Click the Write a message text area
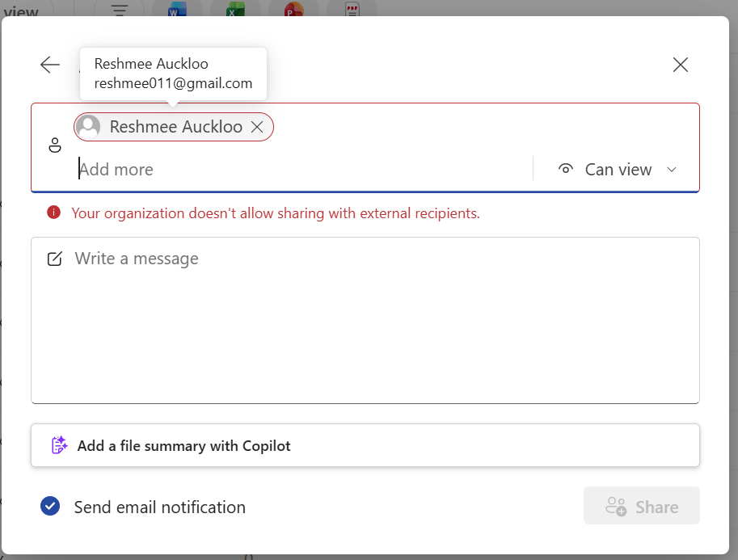This screenshot has height=560, width=738. point(365,321)
